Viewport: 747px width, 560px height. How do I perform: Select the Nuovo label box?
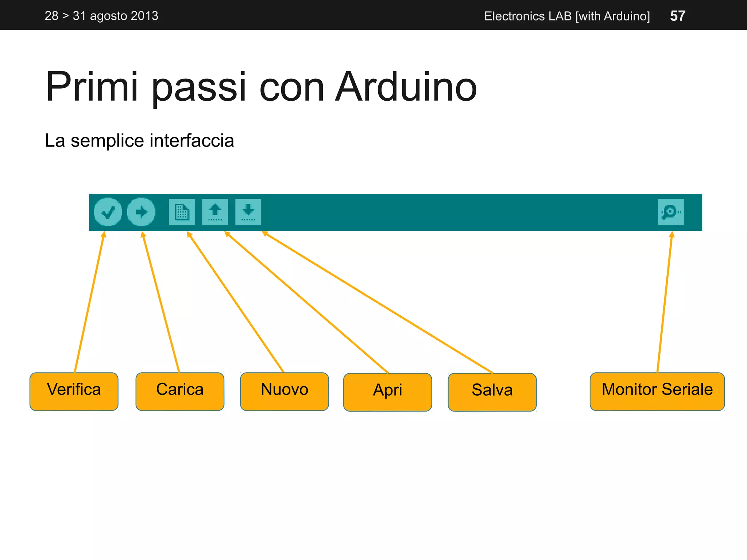285,392
